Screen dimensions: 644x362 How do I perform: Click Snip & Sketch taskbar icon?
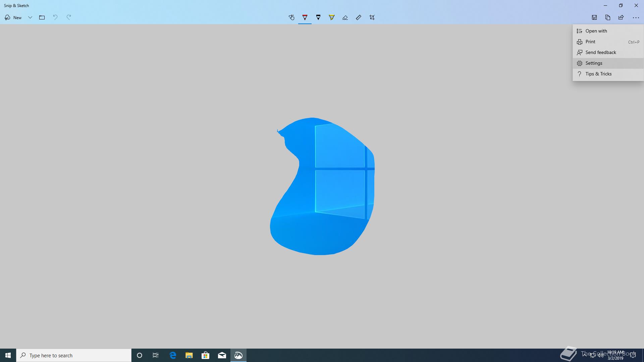(238, 355)
